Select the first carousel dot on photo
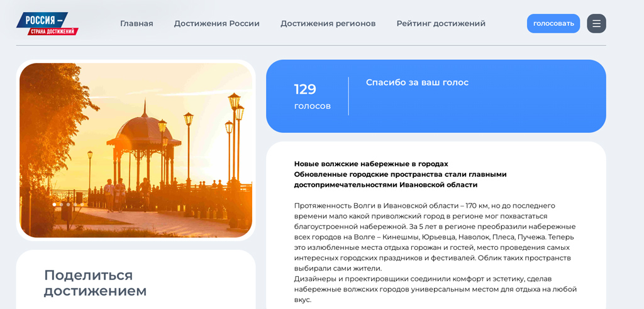The width and height of the screenshot is (644, 309). coord(54,205)
